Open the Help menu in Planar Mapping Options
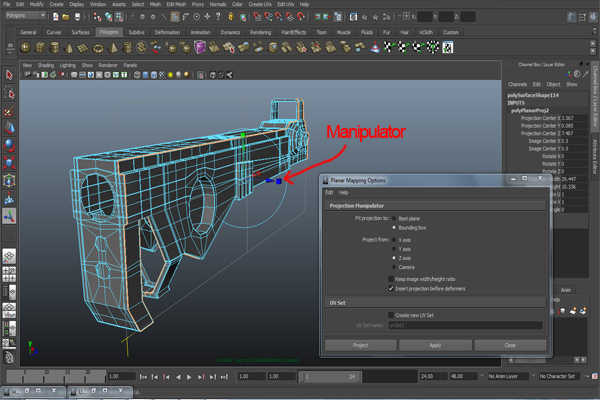Screen dimensions: 600x400 (x=343, y=193)
